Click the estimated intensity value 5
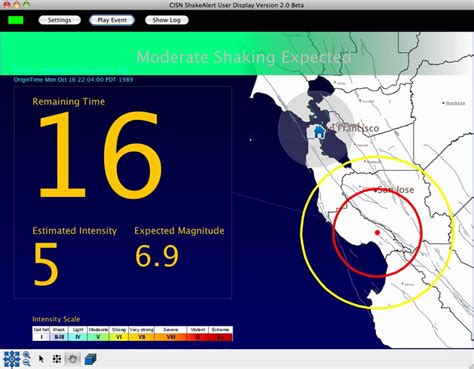Screen dimensions: 474x369 point(46,264)
